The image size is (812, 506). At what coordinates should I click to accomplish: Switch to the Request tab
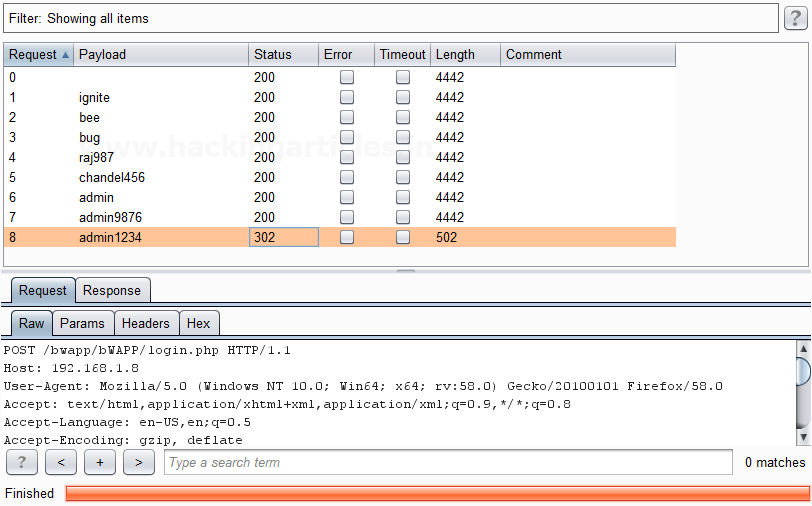point(43,291)
